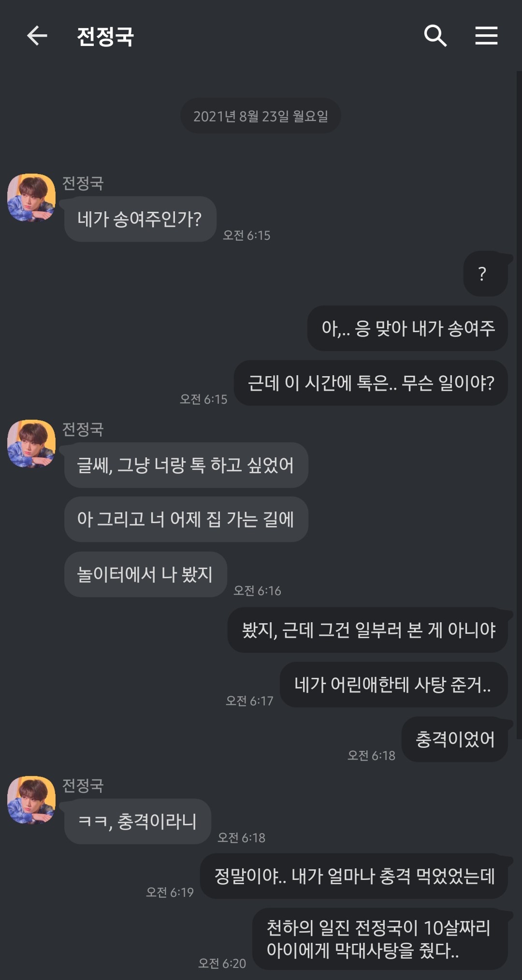Open chat search with magnifier icon
The image size is (522, 980).
[x=435, y=36]
